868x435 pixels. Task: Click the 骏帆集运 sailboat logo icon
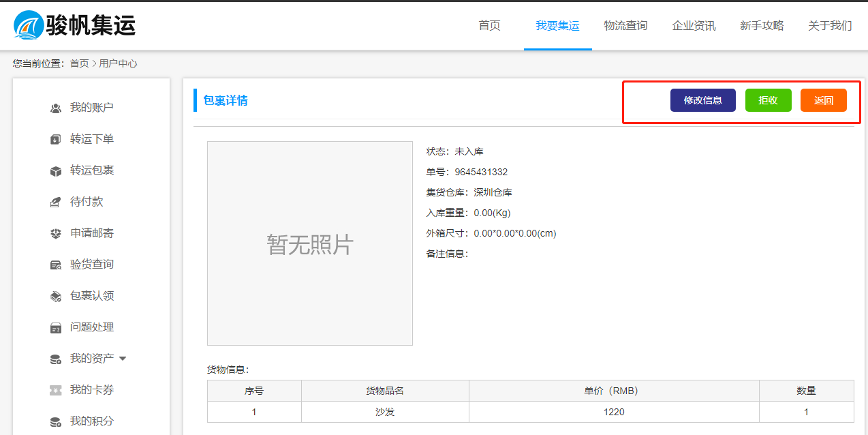28,25
